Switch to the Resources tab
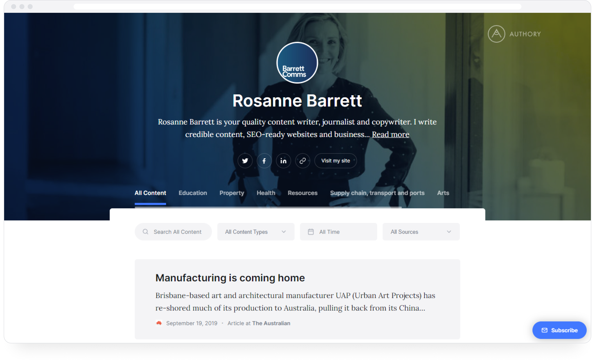Screen dimensions: 595x364 click(x=302, y=193)
